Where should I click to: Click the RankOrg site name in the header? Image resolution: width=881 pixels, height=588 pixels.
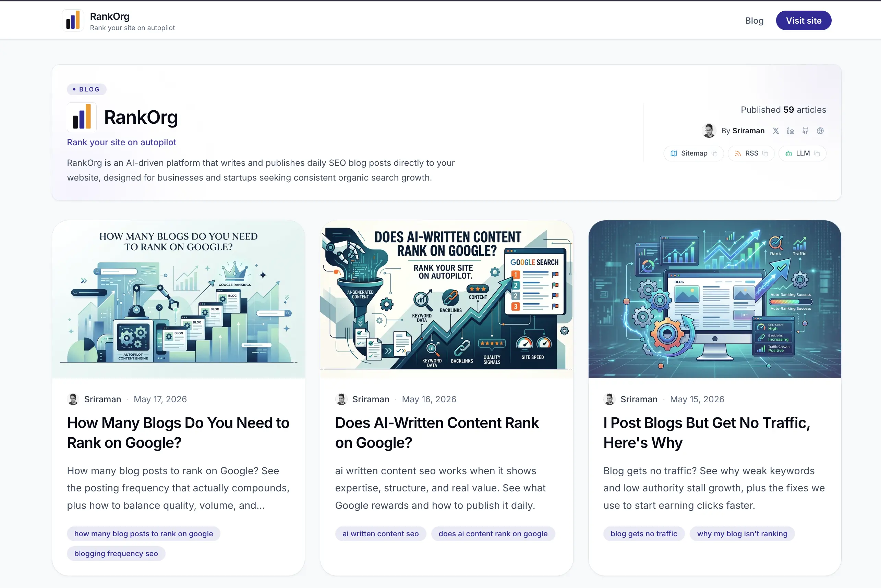[109, 16]
